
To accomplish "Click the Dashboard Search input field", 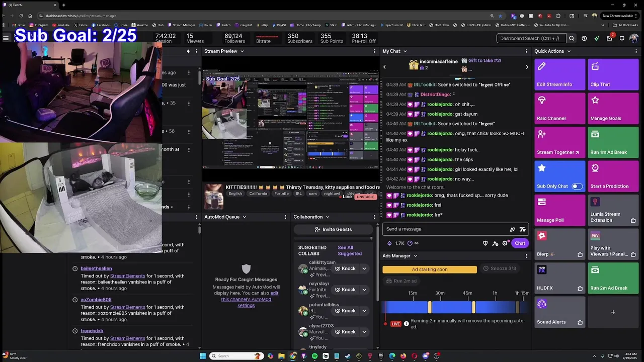I will click(530, 38).
